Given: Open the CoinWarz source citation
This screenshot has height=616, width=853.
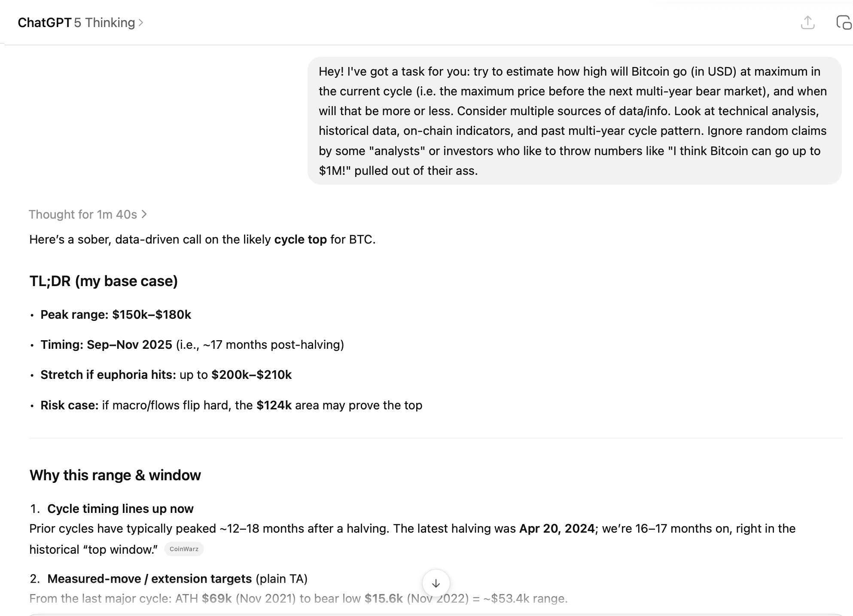Looking at the screenshot, I should point(184,549).
